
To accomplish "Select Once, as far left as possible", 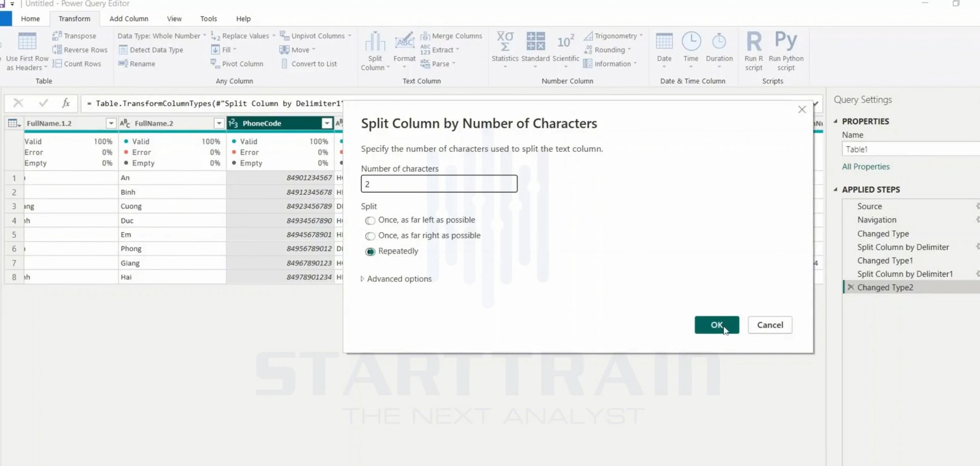I will click(x=370, y=220).
